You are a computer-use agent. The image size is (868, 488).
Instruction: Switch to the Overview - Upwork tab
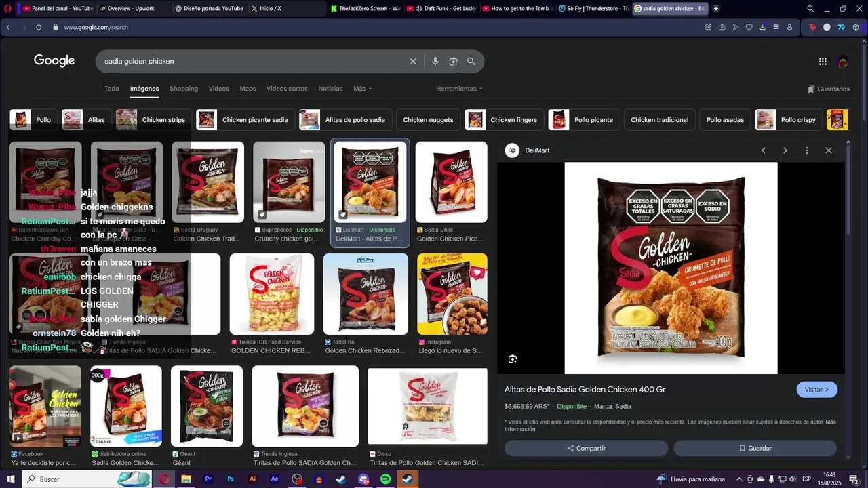pos(130,9)
